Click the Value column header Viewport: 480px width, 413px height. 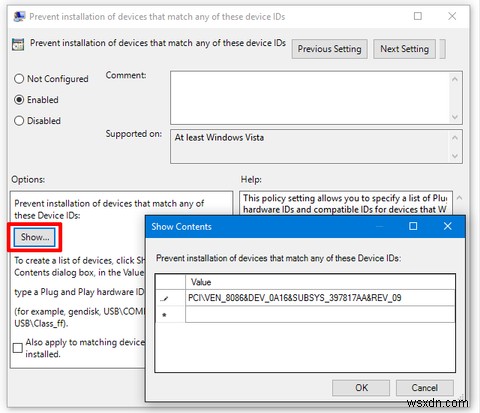click(x=320, y=282)
